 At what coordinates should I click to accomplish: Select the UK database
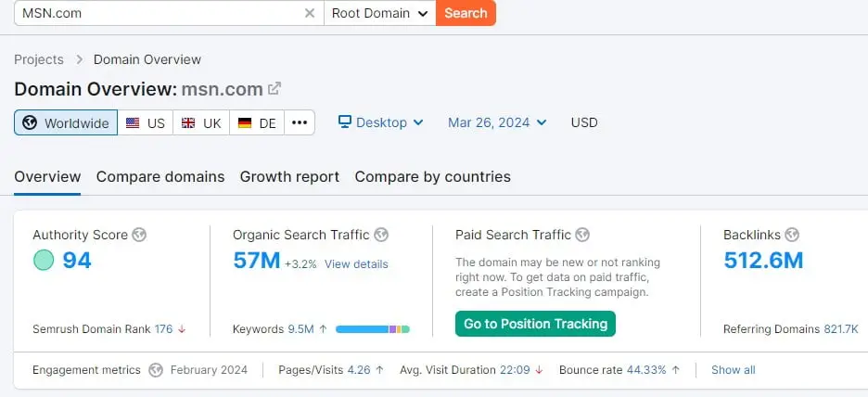(201, 122)
